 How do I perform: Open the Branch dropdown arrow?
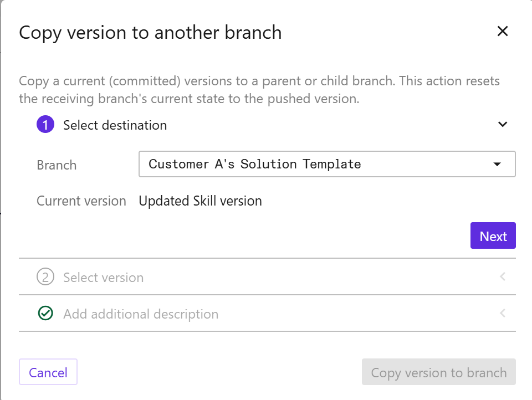pos(497,165)
